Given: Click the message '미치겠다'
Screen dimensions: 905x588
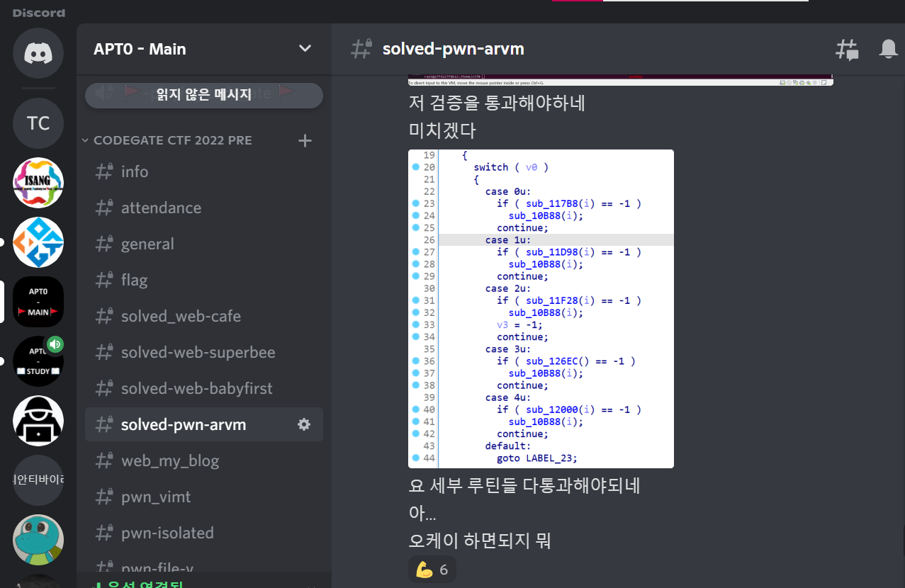Looking at the screenshot, I should [x=443, y=131].
